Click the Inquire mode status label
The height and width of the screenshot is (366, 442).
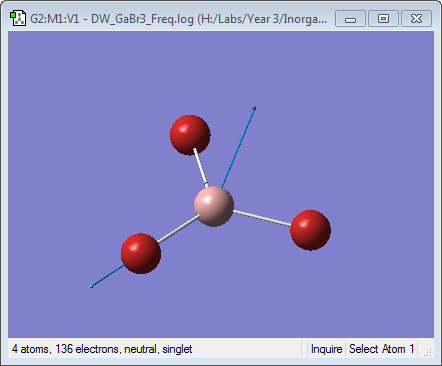[326, 349]
